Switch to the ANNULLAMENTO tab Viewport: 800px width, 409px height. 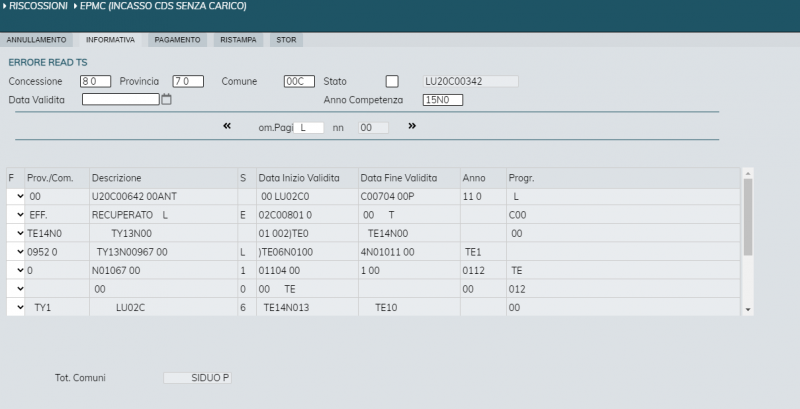pos(37,40)
